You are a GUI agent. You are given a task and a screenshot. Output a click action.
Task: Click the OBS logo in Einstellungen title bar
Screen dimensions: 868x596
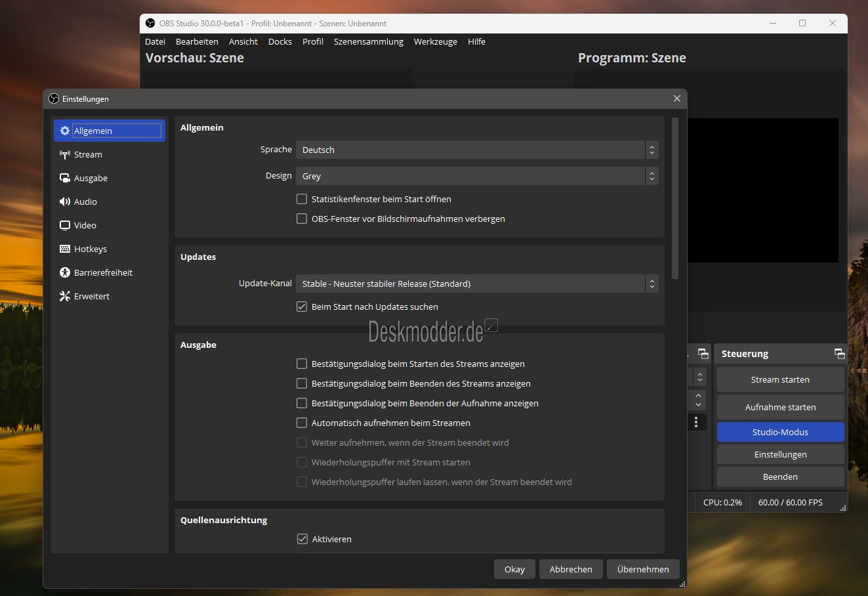(x=54, y=98)
